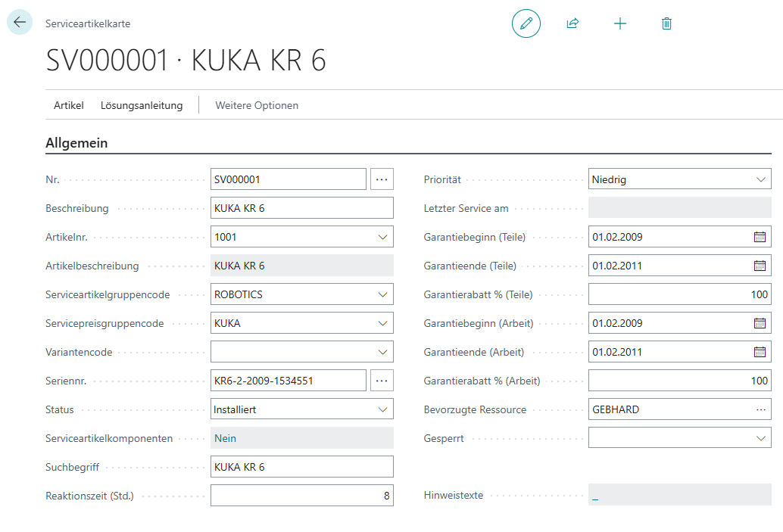Open the Gesperrt dropdown
The height and width of the screenshot is (532, 783).
pos(760,438)
